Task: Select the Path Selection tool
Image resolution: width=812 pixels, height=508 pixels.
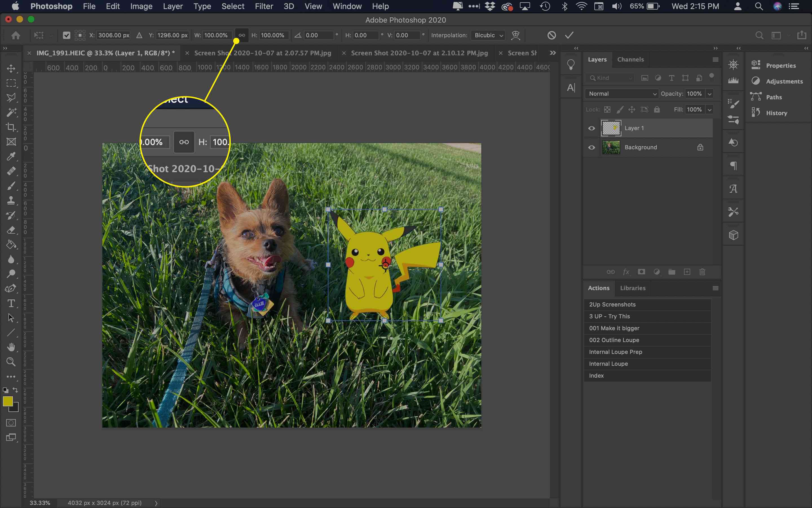Action: click(x=11, y=318)
